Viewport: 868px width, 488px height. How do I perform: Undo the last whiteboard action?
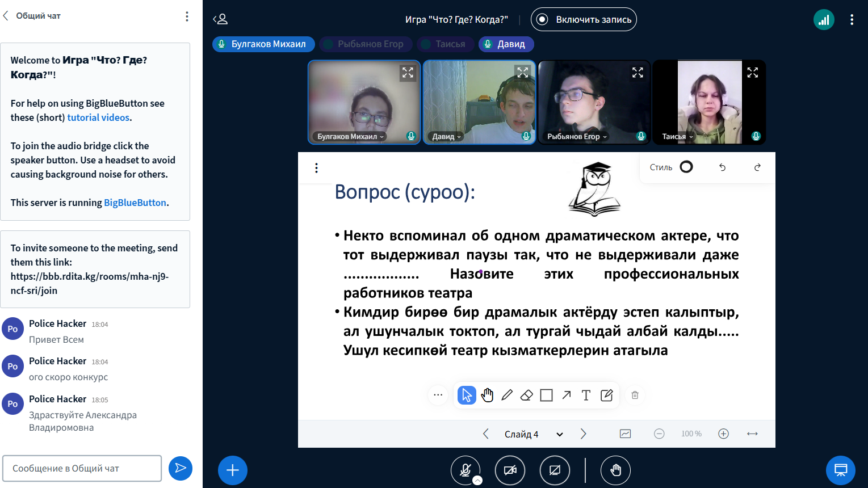(x=722, y=167)
